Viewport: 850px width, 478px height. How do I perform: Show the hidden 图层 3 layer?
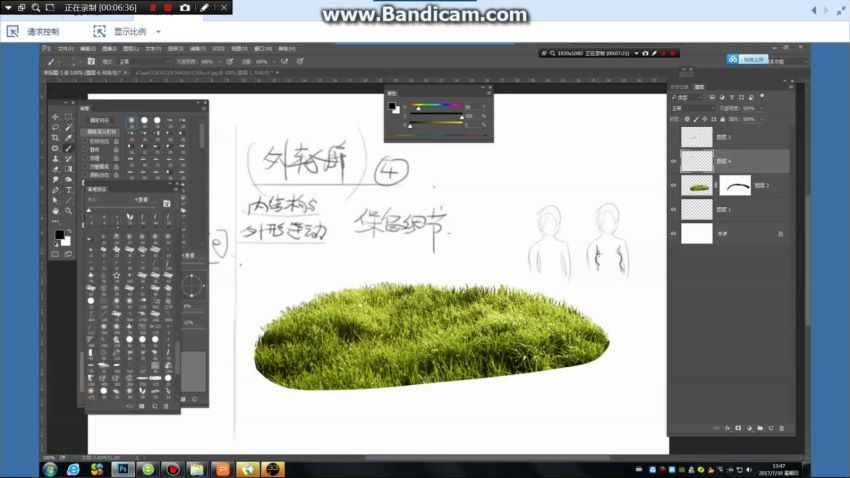(x=674, y=137)
